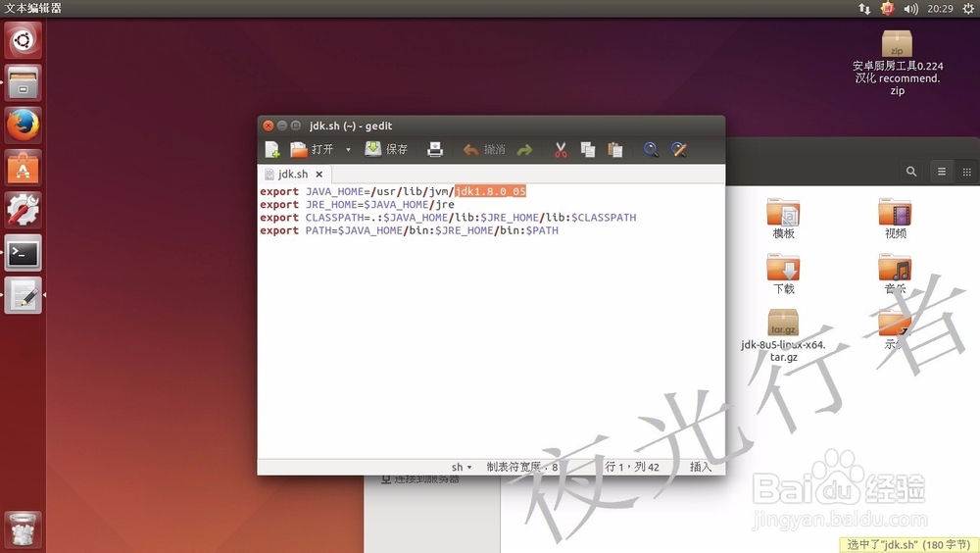980x553 pixels.
Task: Open the Files manager from launcher
Action: [24, 83]
